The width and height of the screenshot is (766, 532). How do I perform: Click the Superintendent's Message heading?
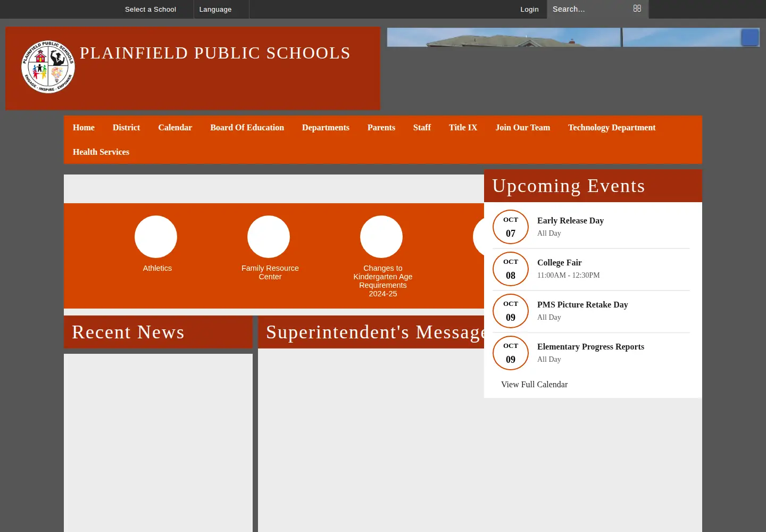[x=375, y=332]
